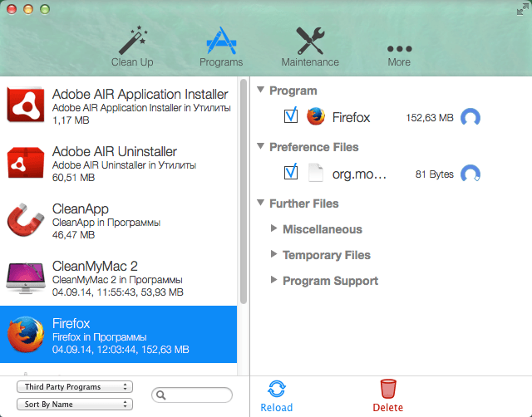Click the Firefox icon in the program list
The image size is (532, 417).
[26, 335]
